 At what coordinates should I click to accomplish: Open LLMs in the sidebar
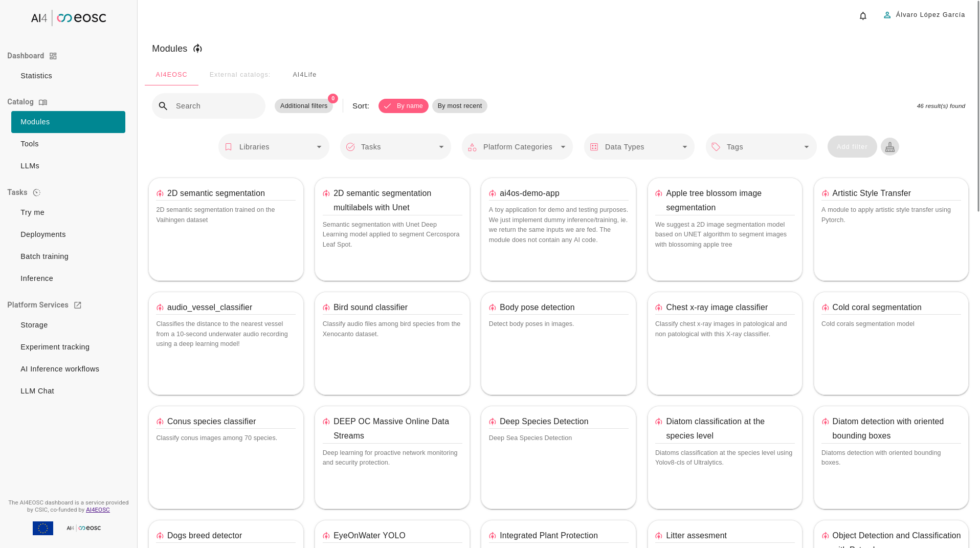68,166
